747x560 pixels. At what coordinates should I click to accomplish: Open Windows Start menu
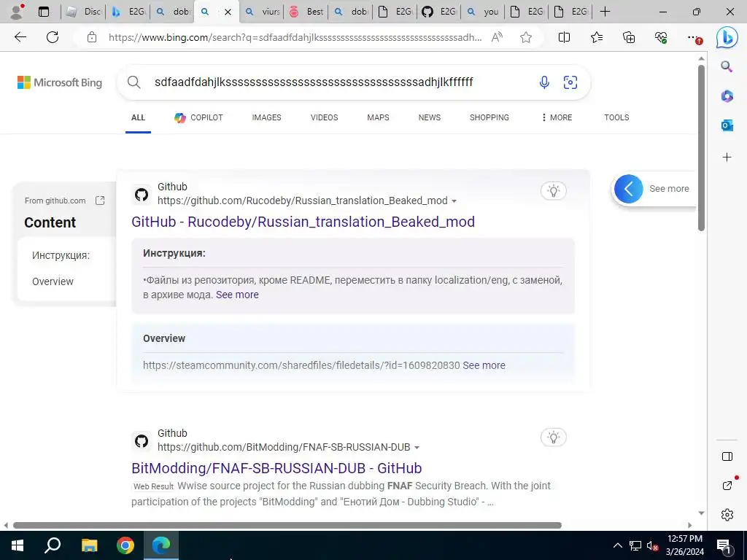coord(18,545)
